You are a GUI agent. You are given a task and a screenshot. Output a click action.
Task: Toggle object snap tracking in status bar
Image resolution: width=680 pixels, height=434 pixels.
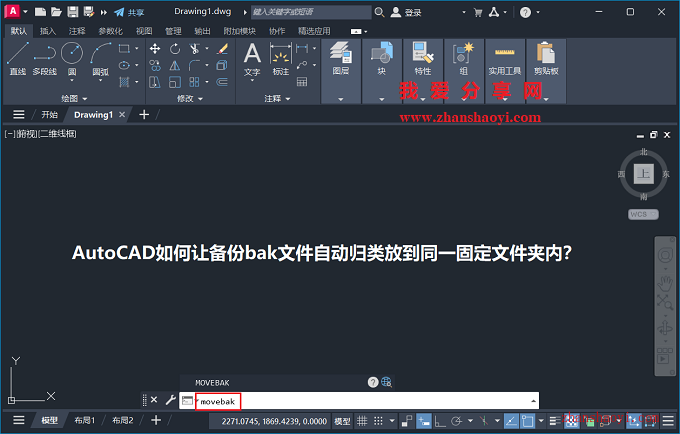click(x=511, y=421)
